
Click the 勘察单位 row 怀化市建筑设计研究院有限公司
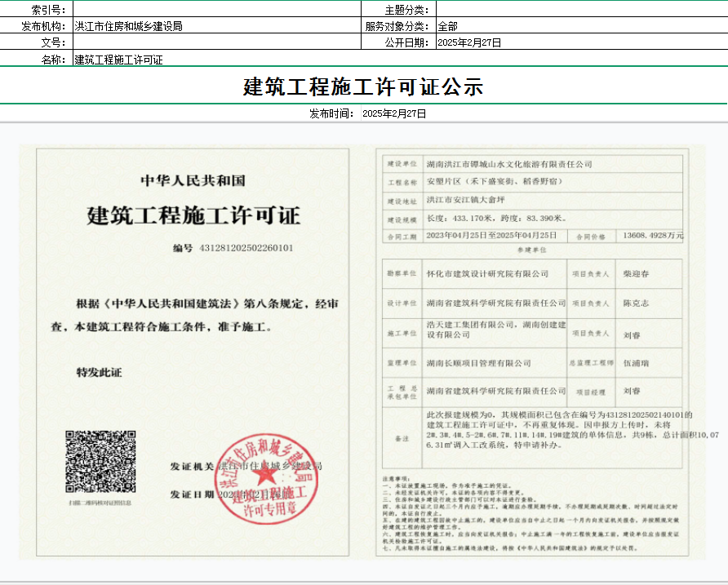coord(487,274)
